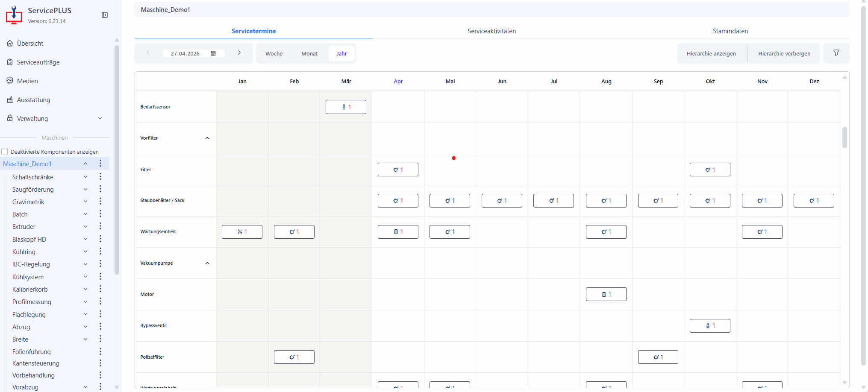Go to next year with right arrow

[x=239, y=53]
